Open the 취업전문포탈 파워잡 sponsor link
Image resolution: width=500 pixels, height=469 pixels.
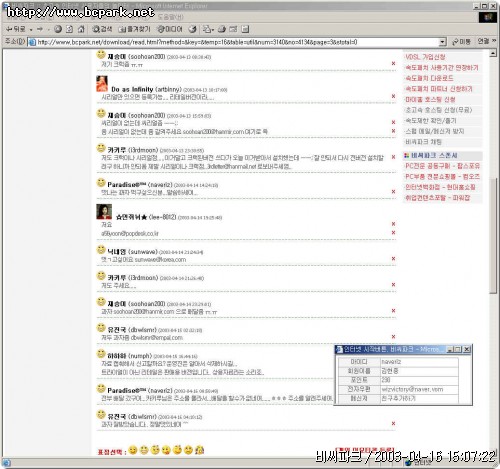tap(437, 198)
